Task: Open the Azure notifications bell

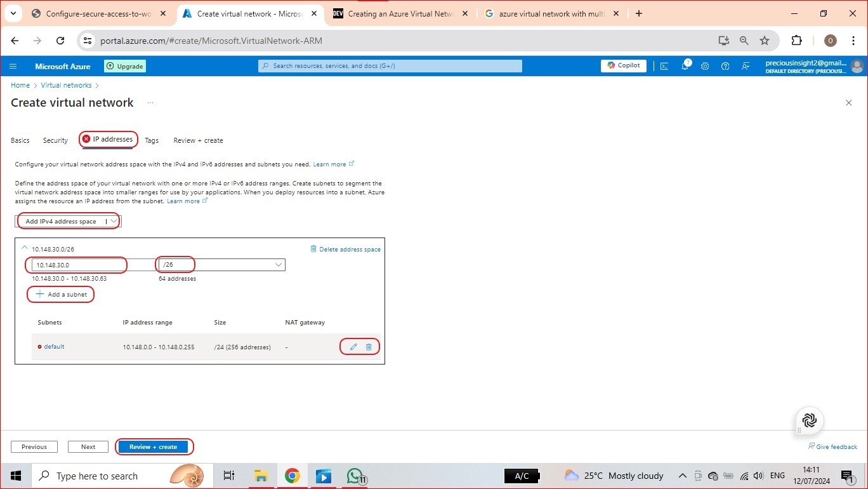Action: pyautogui.click(x=685, y=66)
